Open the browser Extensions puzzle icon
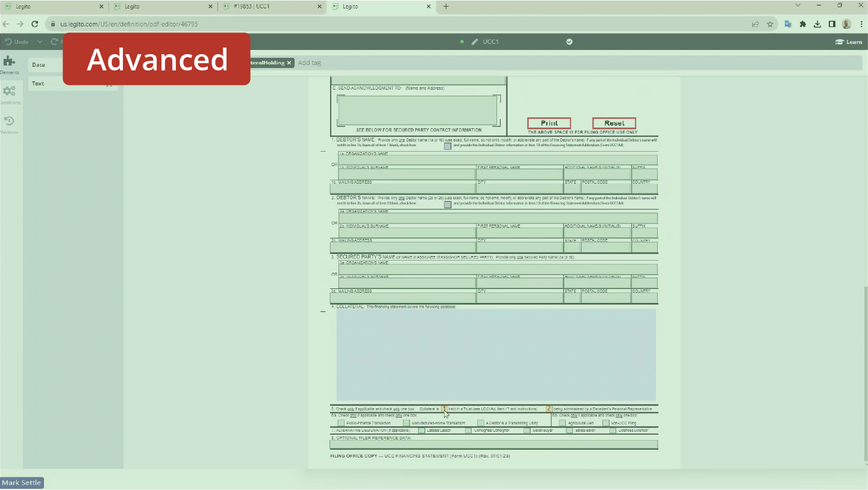The width and height of the screenshot is (868, 490). coord(803,24)
